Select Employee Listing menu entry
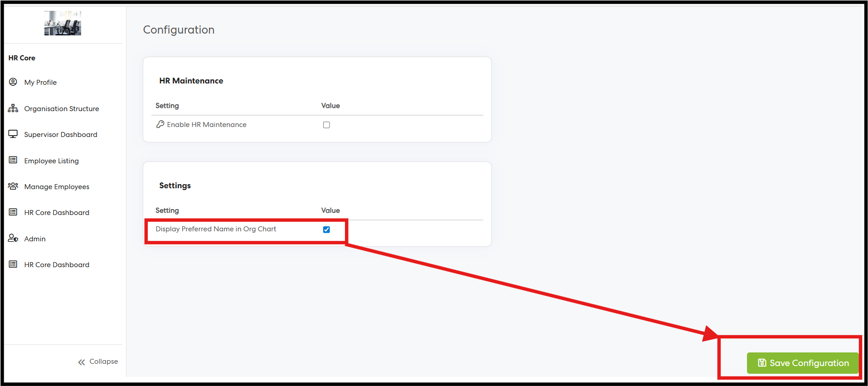The height and width of the screenshot is (386, 868). (x=52, y=161)
